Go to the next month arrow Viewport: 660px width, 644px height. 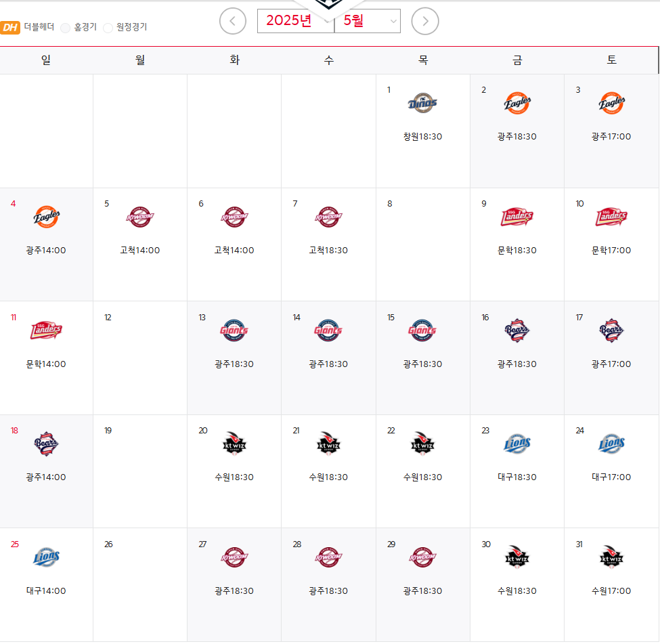(424, 21)
